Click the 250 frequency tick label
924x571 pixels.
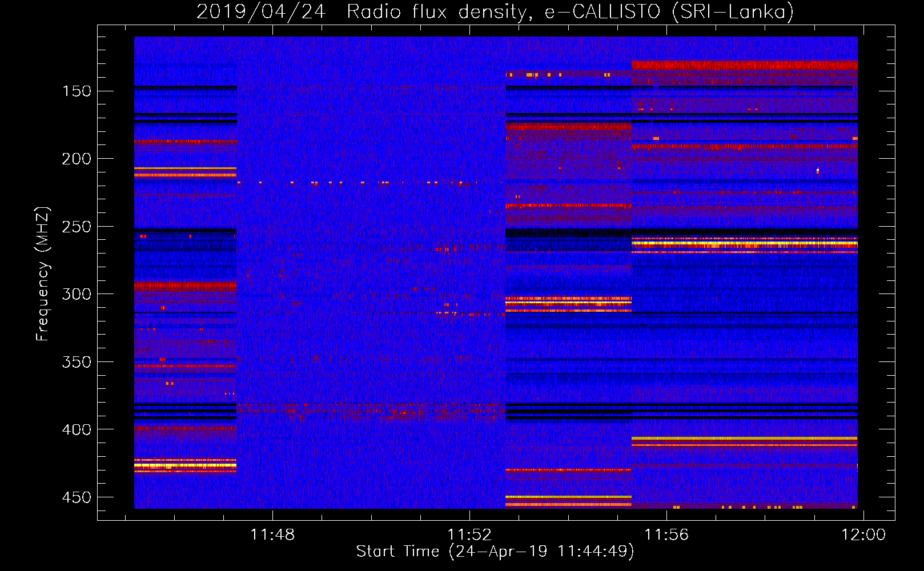pos(77,227)
